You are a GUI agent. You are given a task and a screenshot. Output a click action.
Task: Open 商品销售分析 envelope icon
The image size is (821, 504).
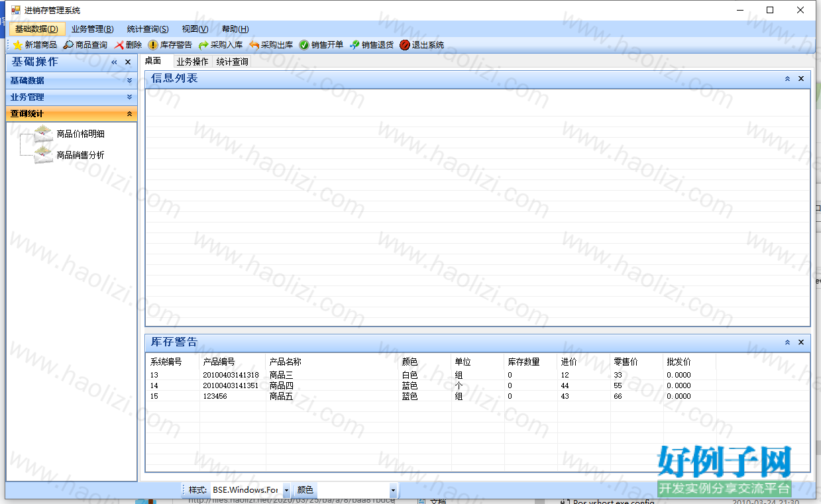(43, 155)
